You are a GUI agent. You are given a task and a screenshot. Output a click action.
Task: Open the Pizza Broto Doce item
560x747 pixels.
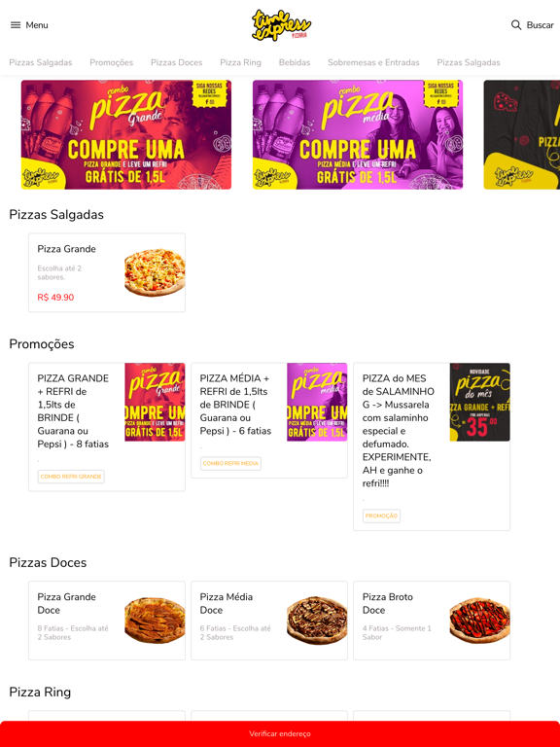point(432,621)
